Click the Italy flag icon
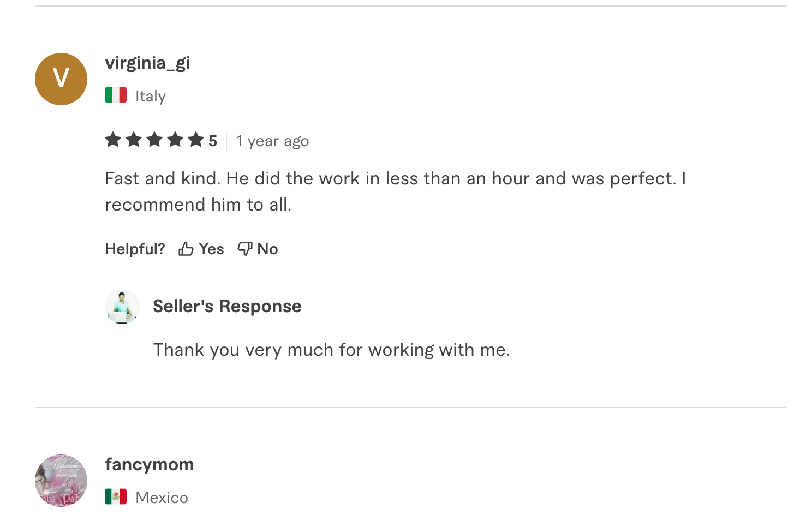This screenshot has height=521, width=812. coord(116,95)
